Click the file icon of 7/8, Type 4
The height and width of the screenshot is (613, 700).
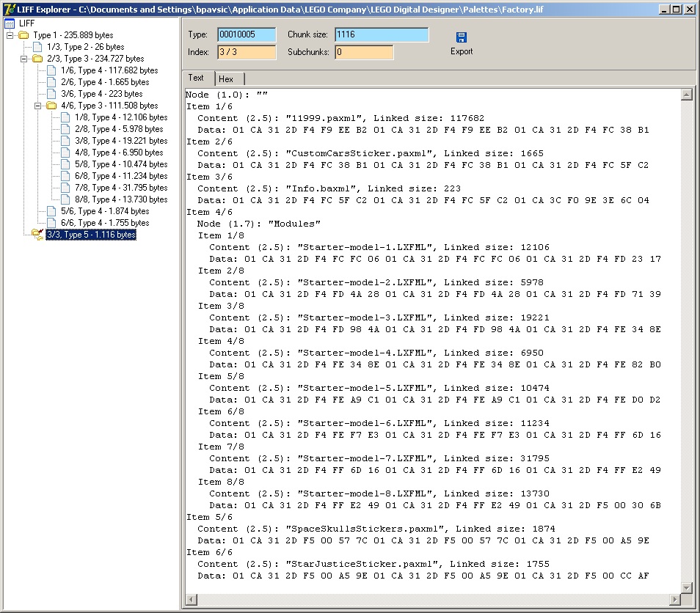click(x=65, y=188)
